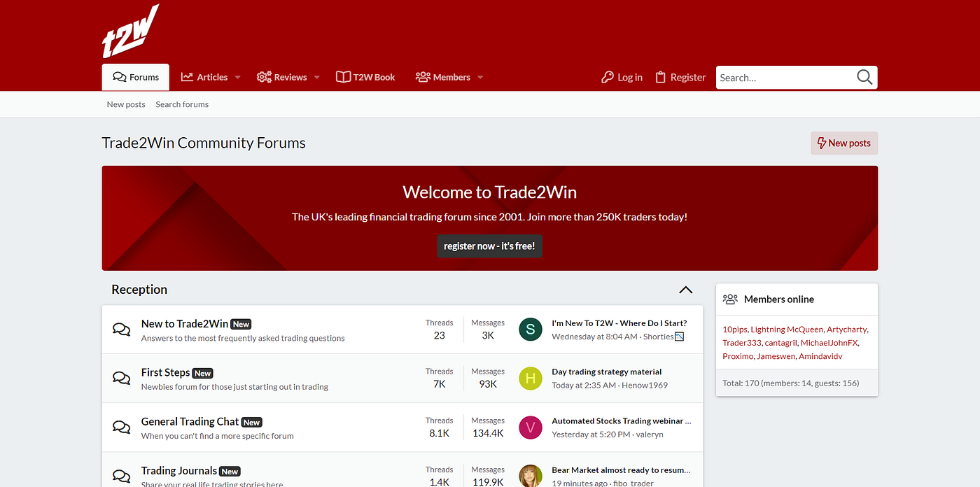Click the green S avatar
Image resolution: width=980 pixels, height=487 pixels.
[531, 330]
